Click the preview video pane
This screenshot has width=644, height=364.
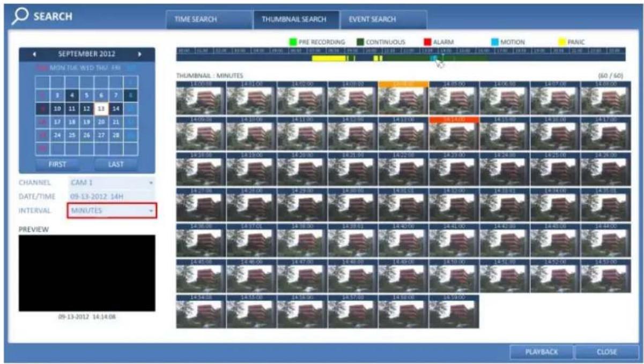pyautogui.click(x=87, y=273)
